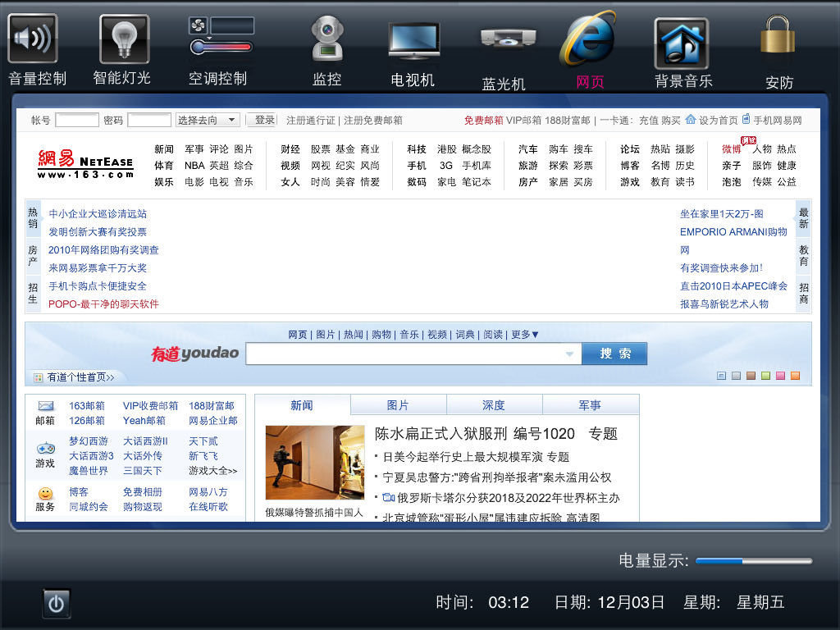Viewport: 840px width, 630px height.
Task: Open the 有道个性首页 link
Action: click(x=81, y=377)
